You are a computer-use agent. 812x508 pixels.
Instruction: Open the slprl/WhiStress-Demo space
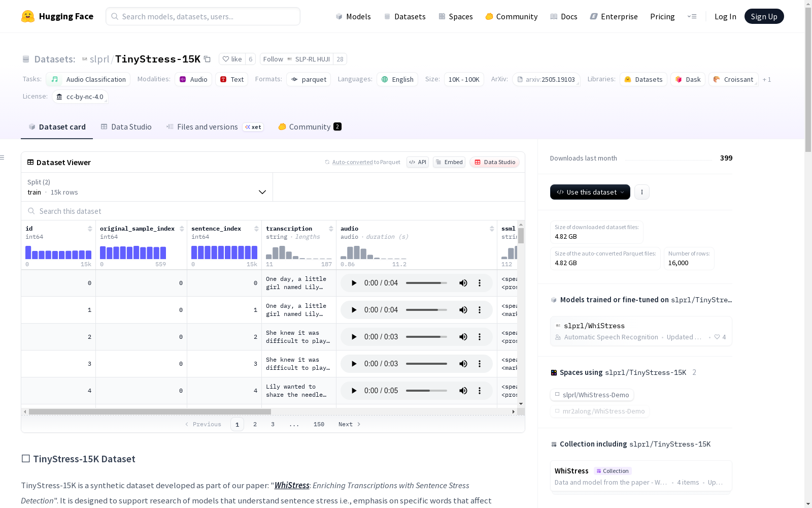(592, 395)
